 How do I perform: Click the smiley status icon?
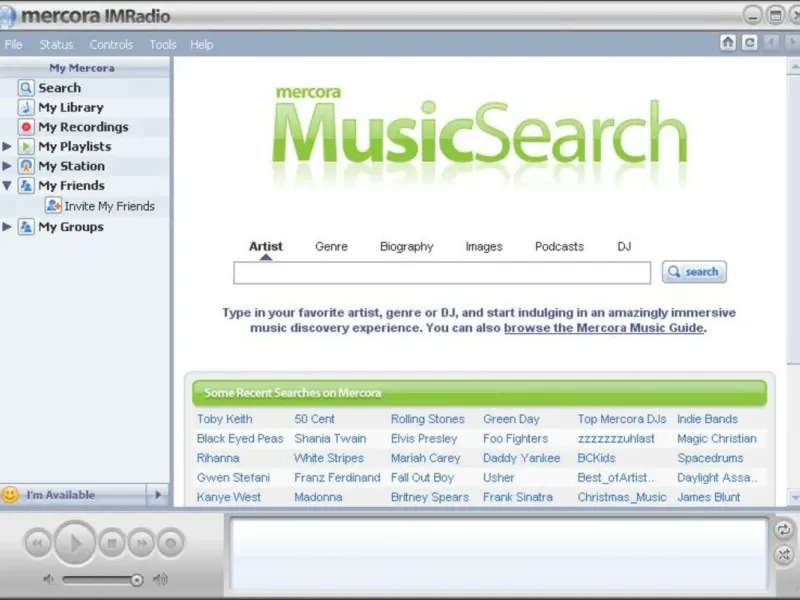[10, 494]
